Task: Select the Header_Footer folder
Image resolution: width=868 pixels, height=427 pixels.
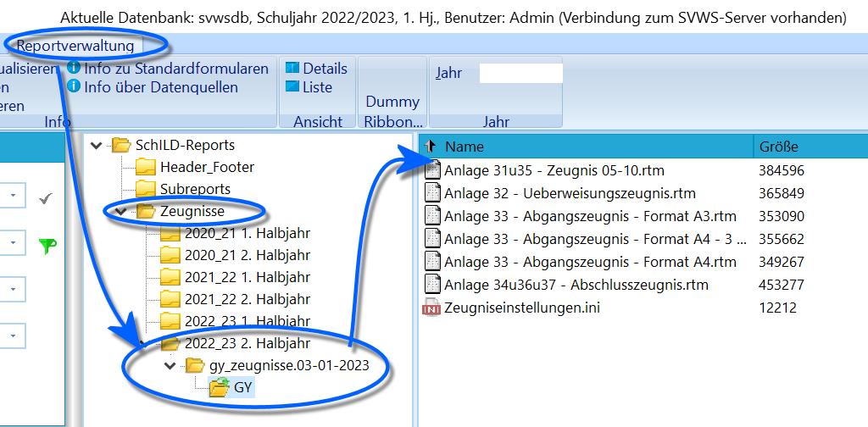Action: 207,167
